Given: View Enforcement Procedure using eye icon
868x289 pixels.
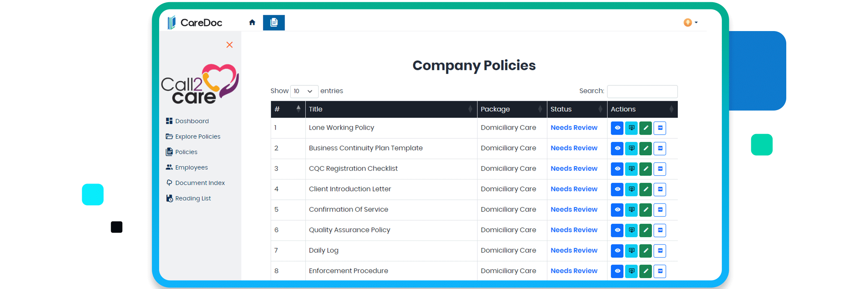Looking at the screenshot, I should pos(617,271).
